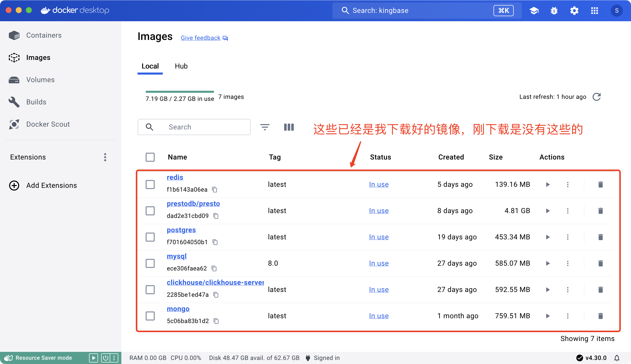This screenshot has height=364, width=631.
Task: Open Docker Scout panel
Action: [x=48, y=124]
